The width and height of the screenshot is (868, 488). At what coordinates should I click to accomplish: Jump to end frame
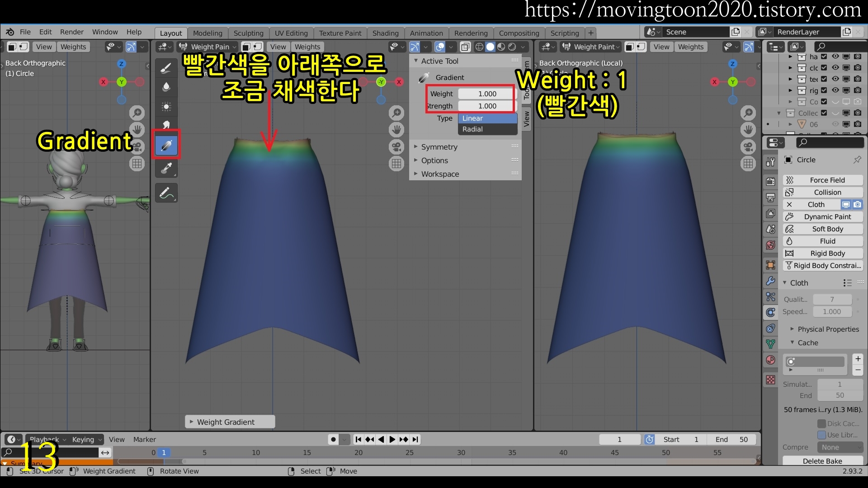[415, 440]
